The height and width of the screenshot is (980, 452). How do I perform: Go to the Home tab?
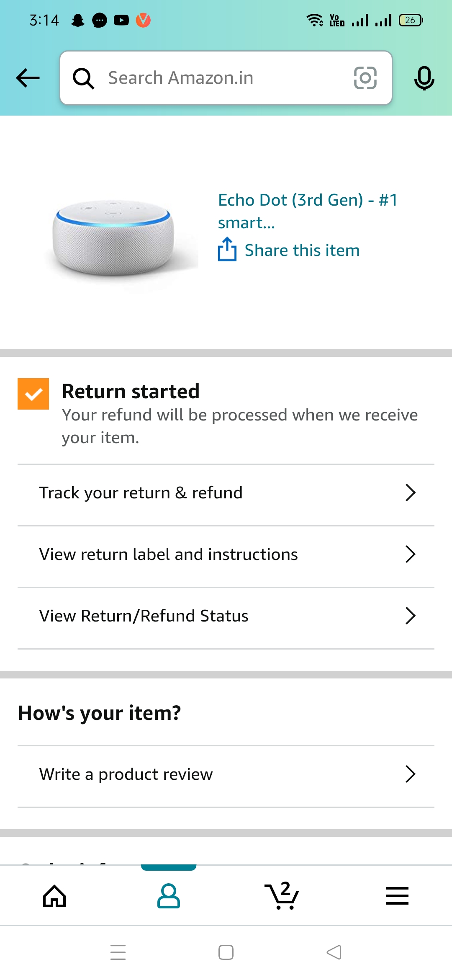pyautogui.click(x=55, y=896)
